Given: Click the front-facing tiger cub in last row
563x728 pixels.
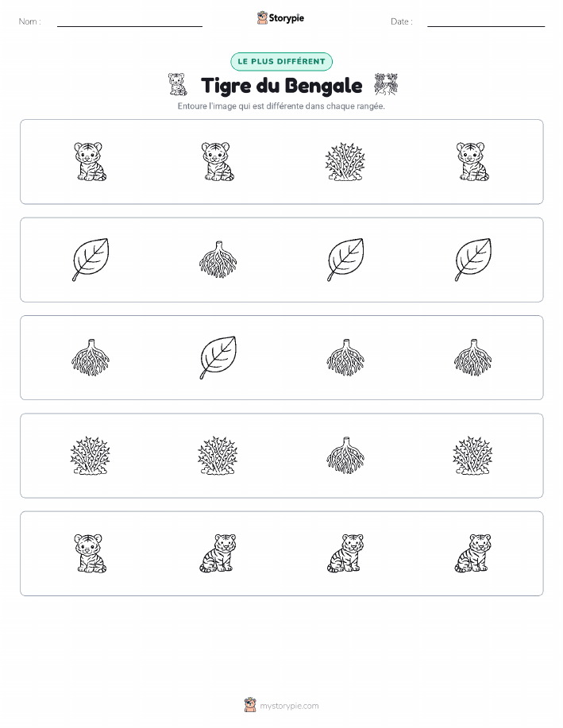Looking at the screenshot, I should click(x=90, y=553).
